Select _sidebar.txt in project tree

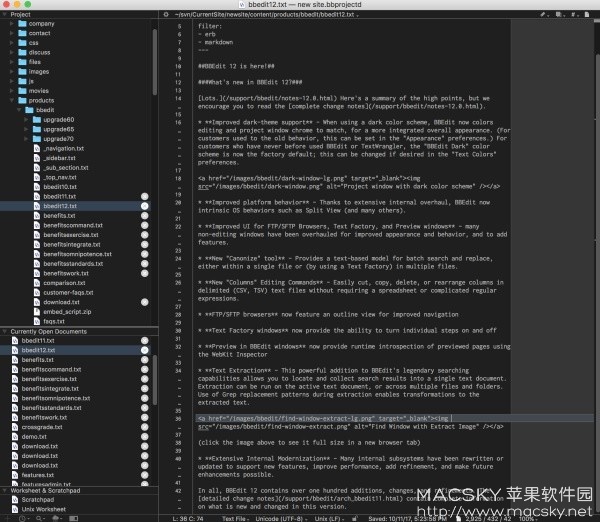pos(59,158)
